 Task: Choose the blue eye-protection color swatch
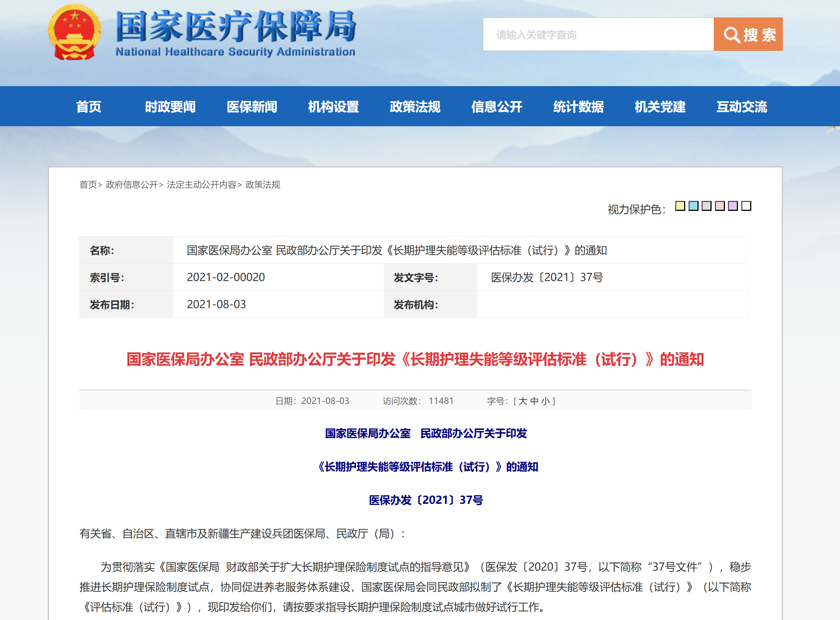[693, 206]
